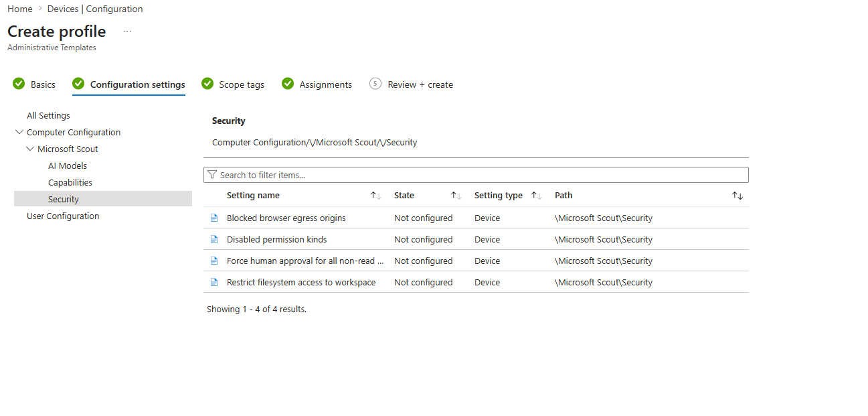Open Restrict filesystem access to workspace setting

301,283
